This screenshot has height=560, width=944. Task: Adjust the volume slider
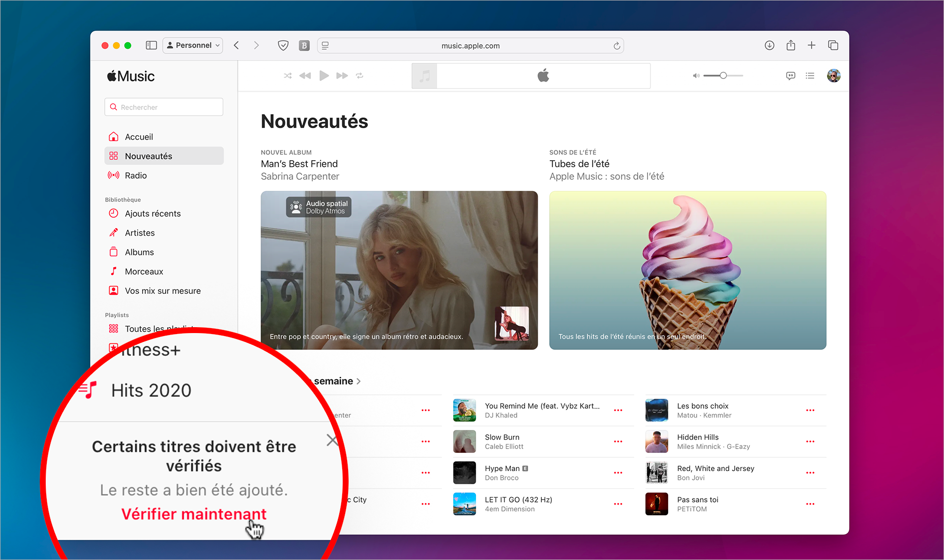[723, 76]
